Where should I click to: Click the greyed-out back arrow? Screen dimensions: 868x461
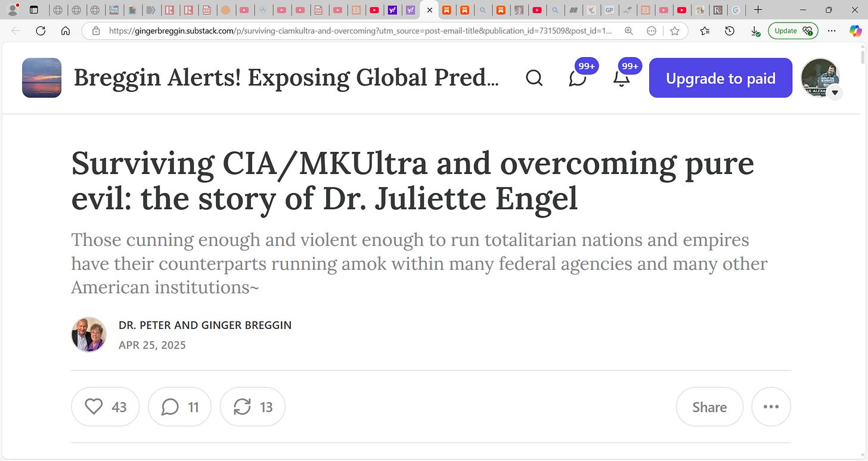click(15, 31)
